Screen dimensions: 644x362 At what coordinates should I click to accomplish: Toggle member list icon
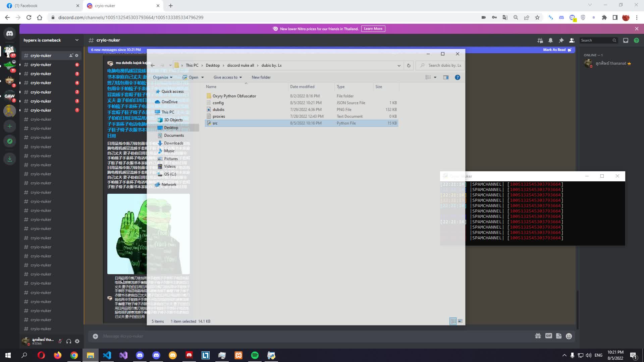tap(572, 40)
